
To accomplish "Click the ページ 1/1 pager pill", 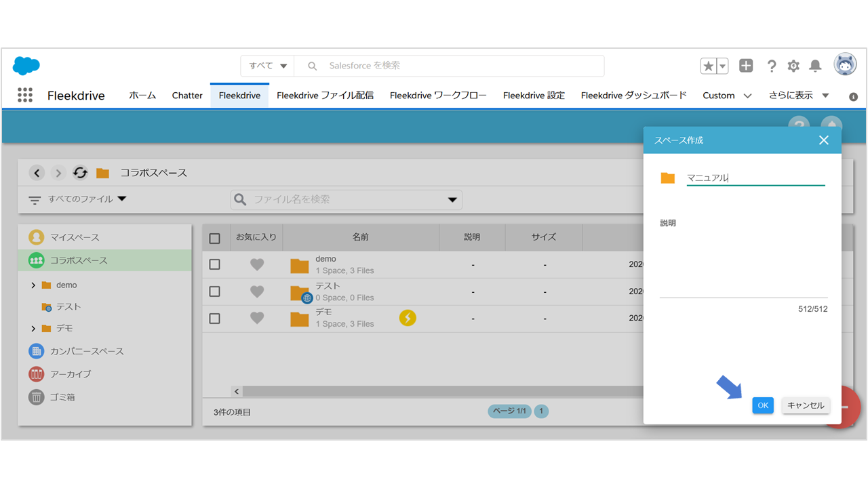I will tap(509, 411).
